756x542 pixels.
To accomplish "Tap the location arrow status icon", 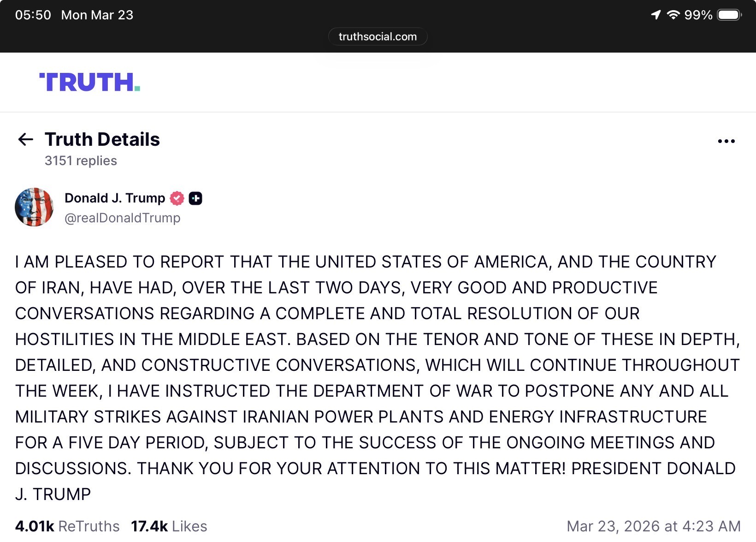I will [656, 15].
